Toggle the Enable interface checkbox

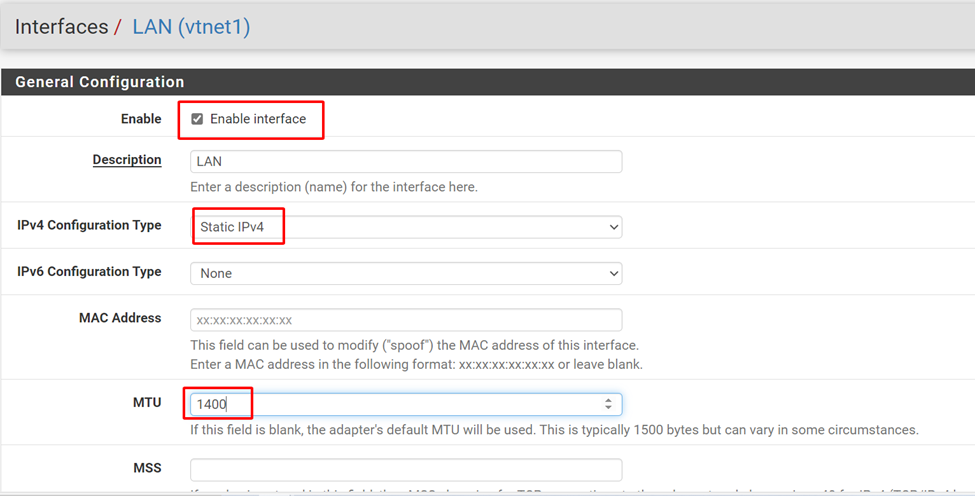[197, 119]
